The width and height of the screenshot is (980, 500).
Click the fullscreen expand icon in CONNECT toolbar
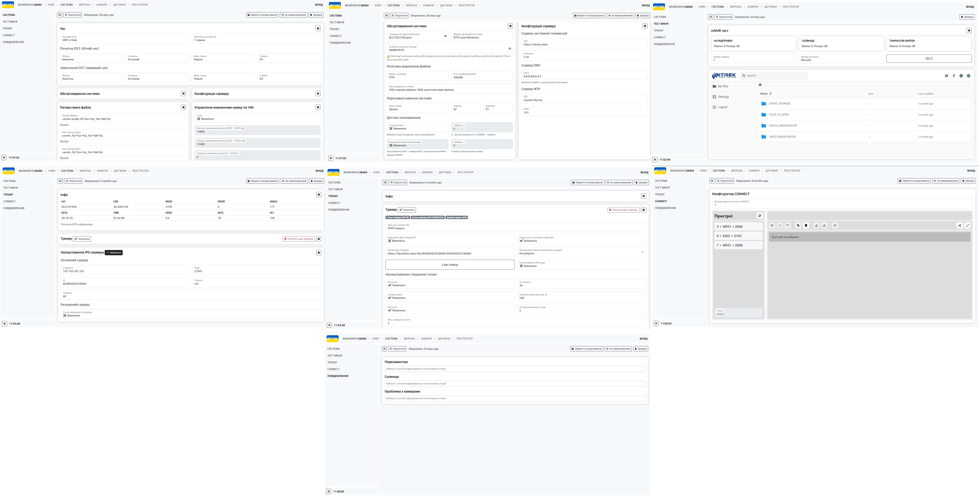click(x=967, y=226)
